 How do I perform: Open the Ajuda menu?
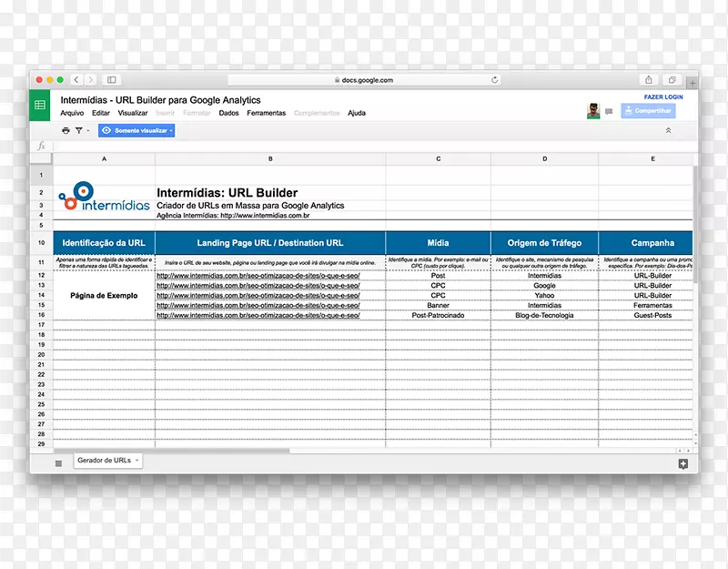tap(357, 113)
